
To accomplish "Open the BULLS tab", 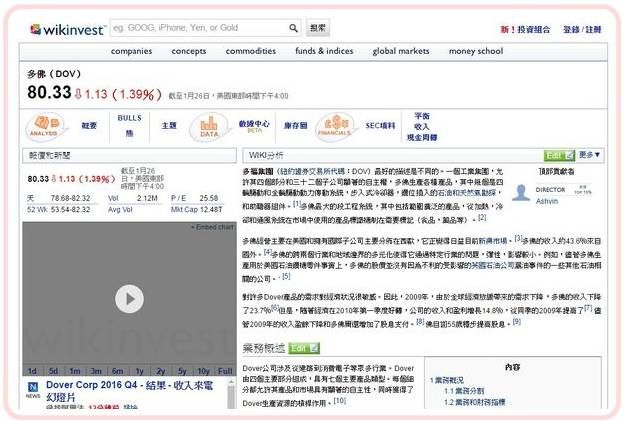I will coord(130,118).
